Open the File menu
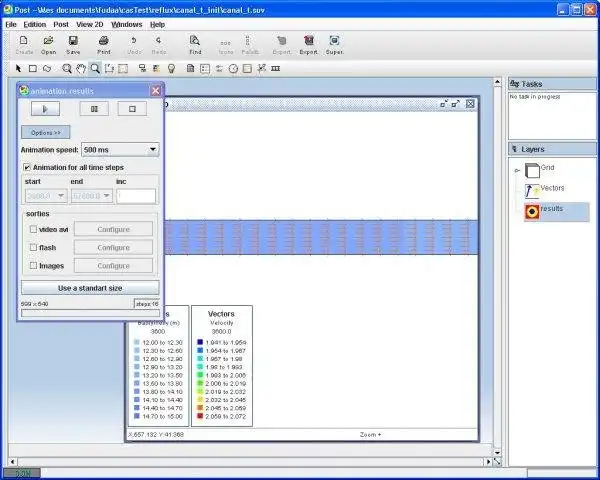 point(11,24)
